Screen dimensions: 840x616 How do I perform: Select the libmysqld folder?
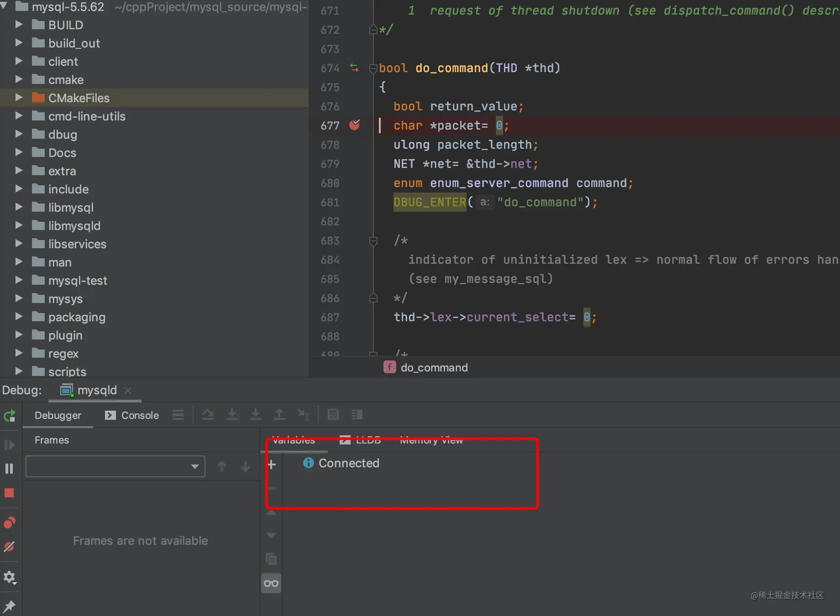click(x=74, y=226)
